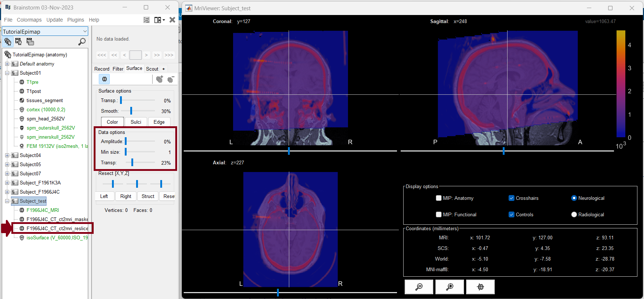644x299 pixels.
Task: Click the Smooth slider handle
Action: coord(131,111)
